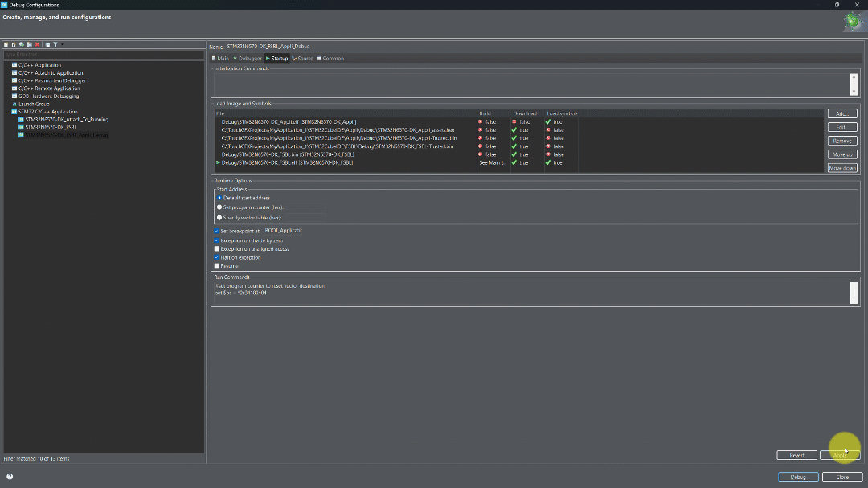868x488 pixels.
Task: Click the filter launch configurations icon
Action: (55, 44)
